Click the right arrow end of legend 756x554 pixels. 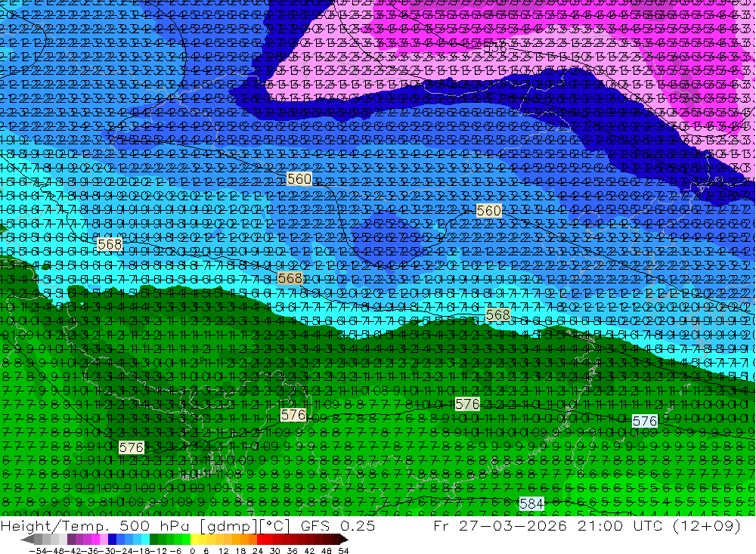pyautogui.click(x=344, y=540)
